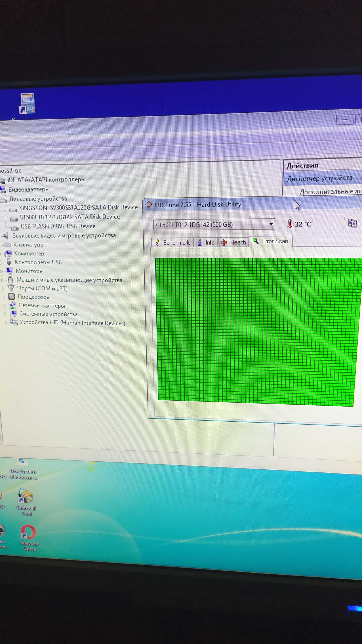Select the ossd-pc root node
Viewport: 362px width, 644px height.
(10, 171)
